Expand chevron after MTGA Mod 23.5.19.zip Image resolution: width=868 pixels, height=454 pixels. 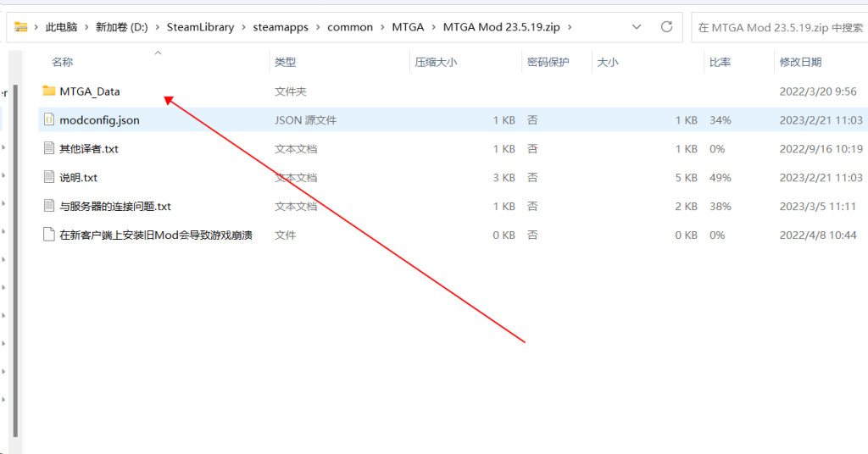click(x=570, y=27)
